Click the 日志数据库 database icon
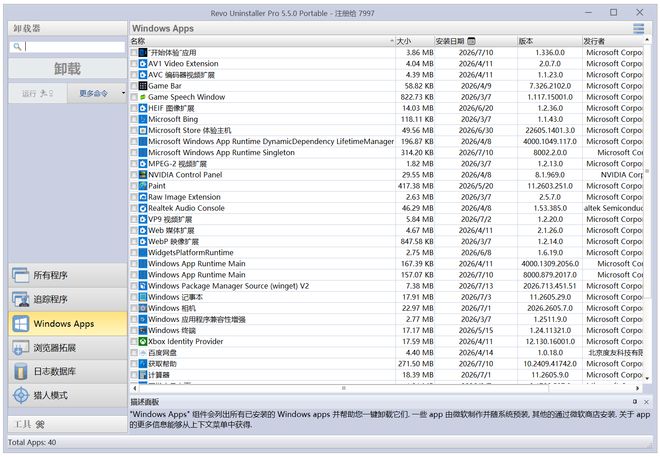Image resolution: width=660 pixels, height=457 pixels. tap(21, 371)
